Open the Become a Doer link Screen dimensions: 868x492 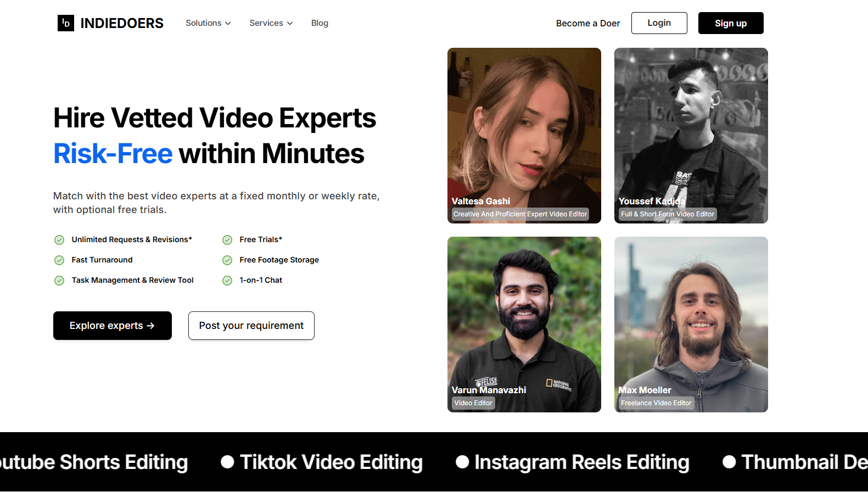click(x=588, y=23)
